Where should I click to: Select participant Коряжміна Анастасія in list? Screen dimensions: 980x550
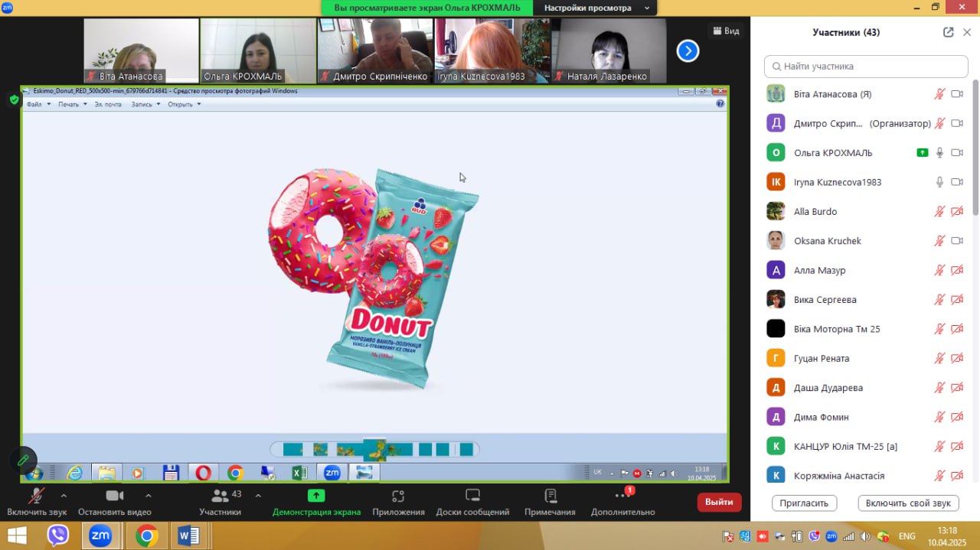(866, 476)
